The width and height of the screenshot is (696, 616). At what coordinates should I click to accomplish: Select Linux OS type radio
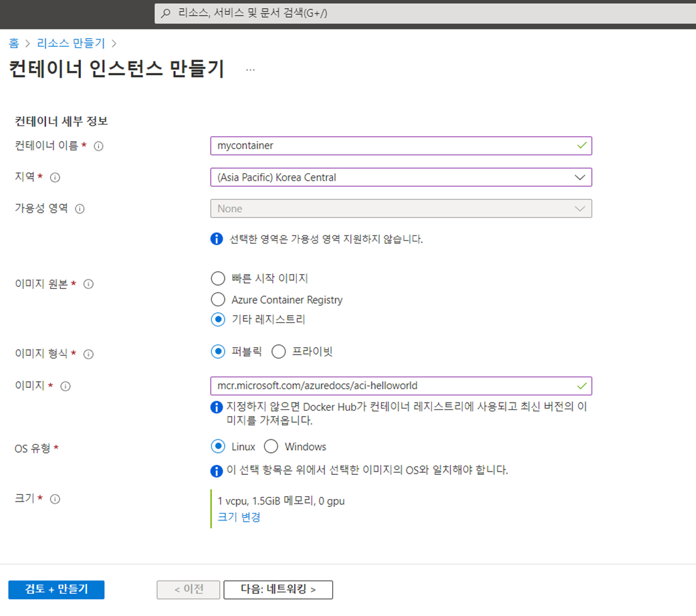(x=218, y=446)
